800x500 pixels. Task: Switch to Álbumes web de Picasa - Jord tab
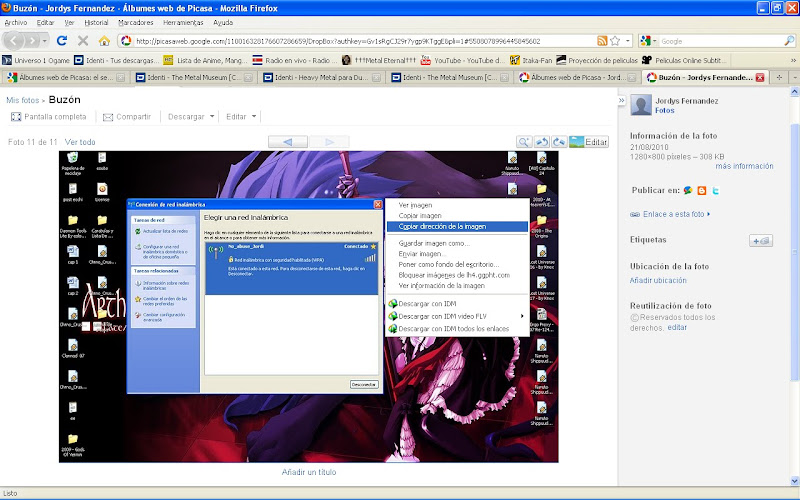point(578,78)
